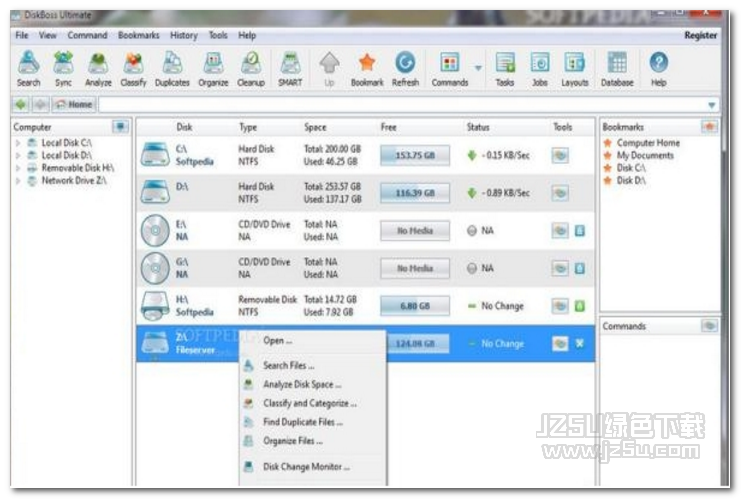Open the Computer Home bookmark
This screenshot has width=741, height=499.
[648, 143]
